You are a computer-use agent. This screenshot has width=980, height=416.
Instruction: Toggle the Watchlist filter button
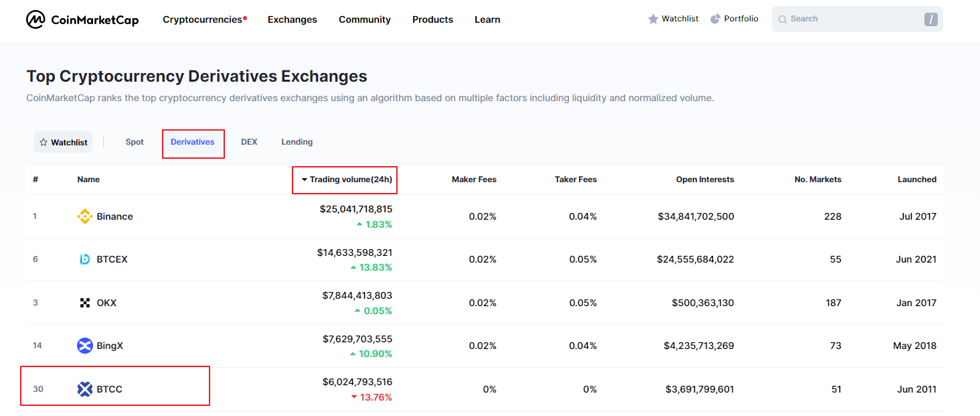pos(63,142)
